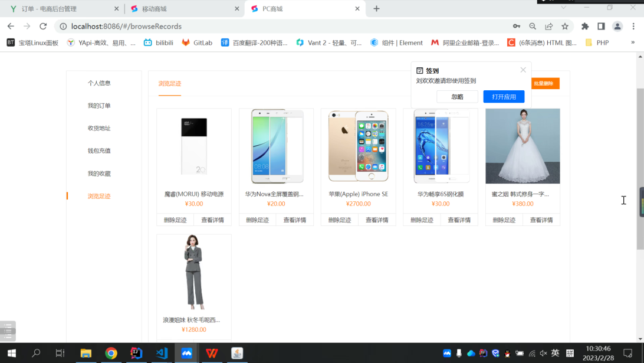Click the orange 批量删除 button

coord(546,83)
